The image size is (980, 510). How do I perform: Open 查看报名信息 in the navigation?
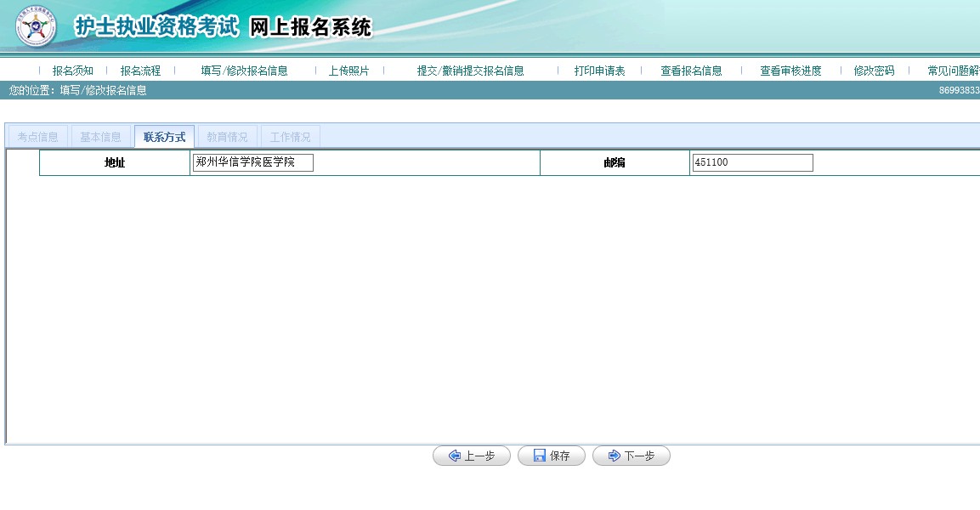click(x=691, y=71)
